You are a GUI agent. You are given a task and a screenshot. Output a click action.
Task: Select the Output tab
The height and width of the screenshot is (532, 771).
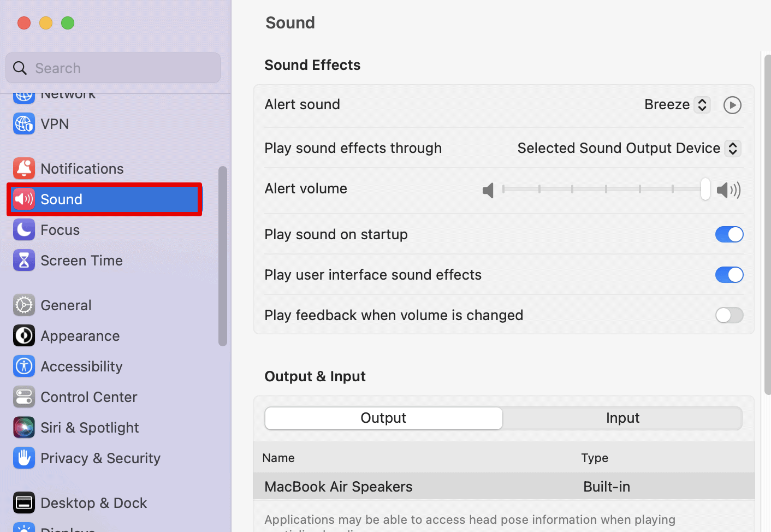pos(383,418)
